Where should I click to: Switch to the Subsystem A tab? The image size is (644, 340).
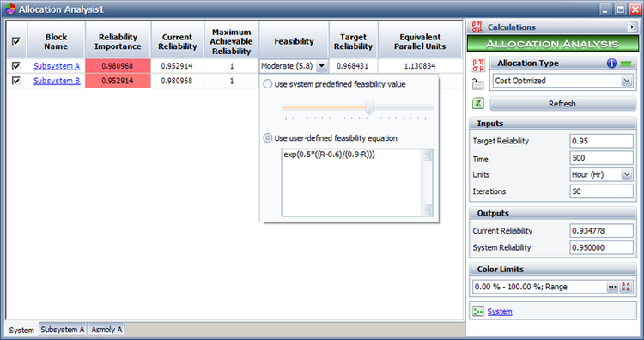pyautogui.click(x=63, y=330)
